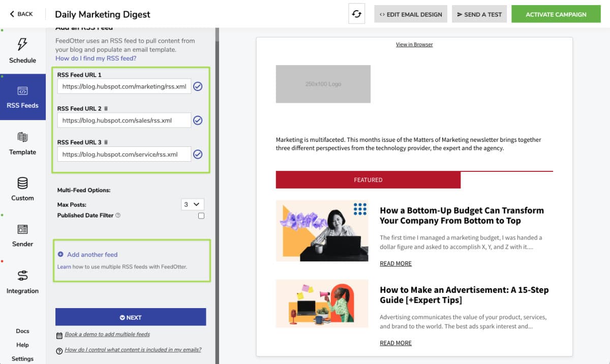610x364 pixels.
Task: Click inside the RSS Feed URL 1 field
Action: (x=122, y=86)
